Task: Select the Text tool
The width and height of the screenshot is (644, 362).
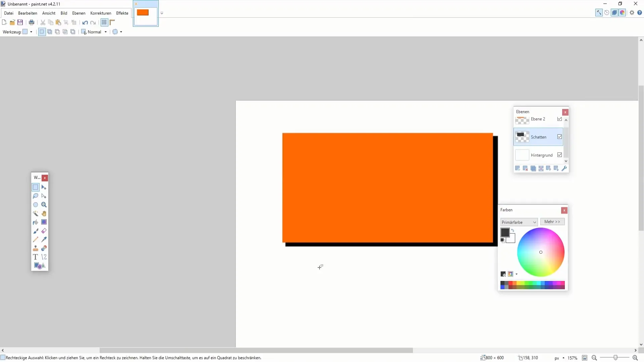Action: click(x=35, y=257)
